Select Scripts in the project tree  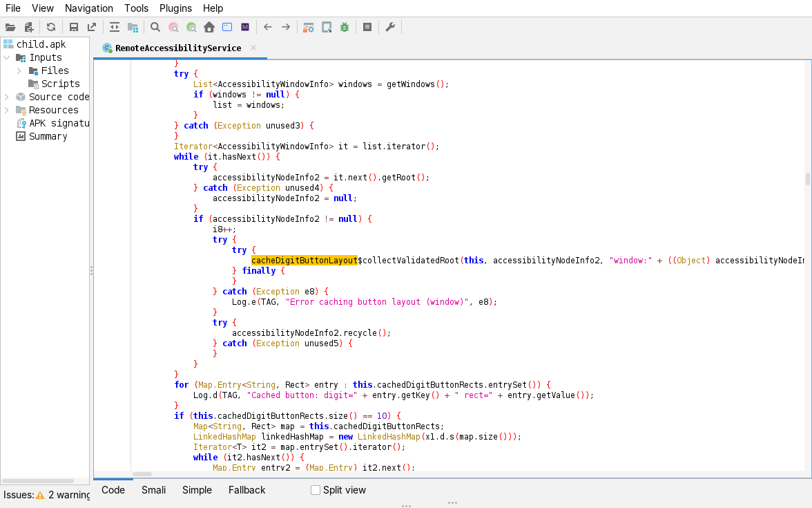(60, 84)
